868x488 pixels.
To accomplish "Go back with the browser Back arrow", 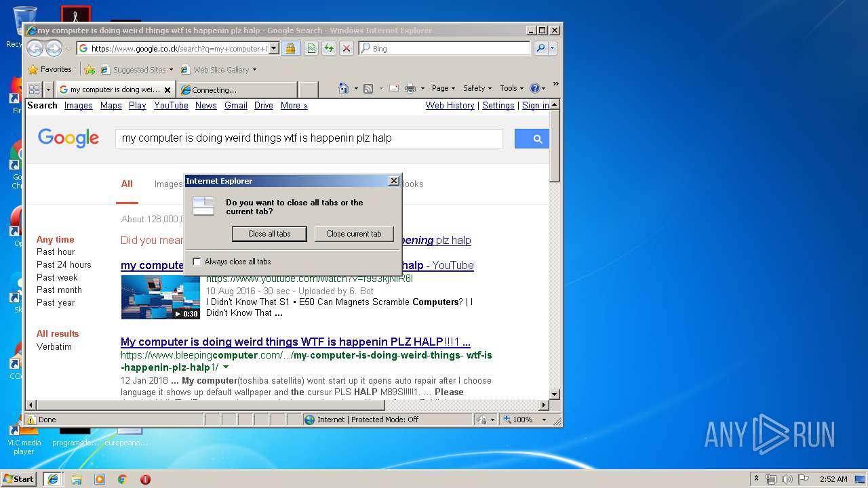I will point(35,48).
